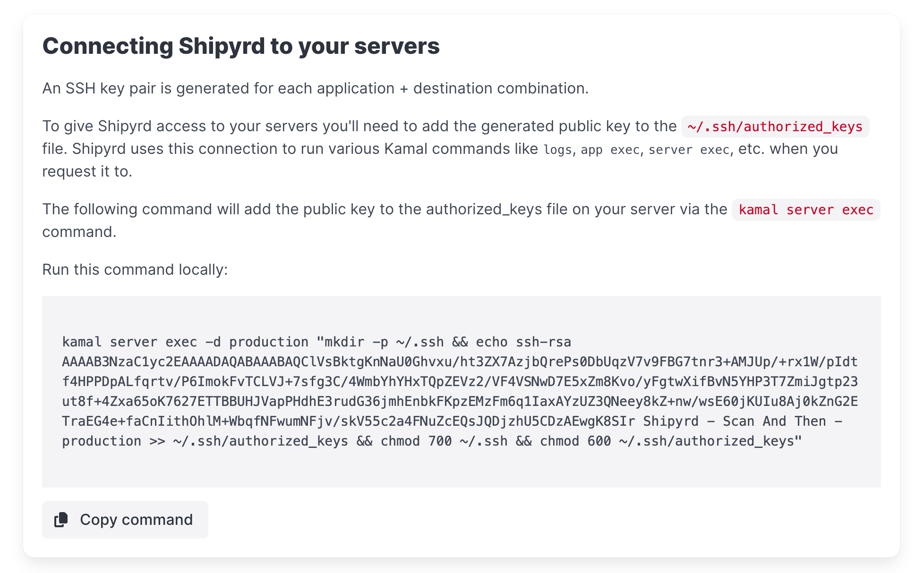
Task: Click the SSH key pair intro sentence
Action: click(x=315, y=88)
